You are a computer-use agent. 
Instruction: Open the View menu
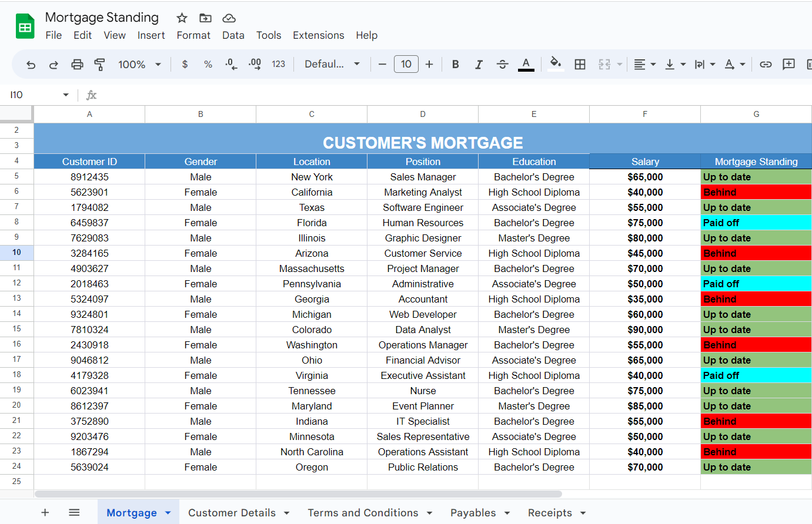tap(115, 35)
